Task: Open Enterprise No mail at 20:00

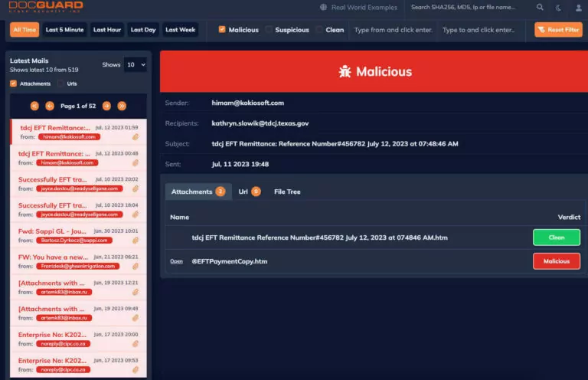Action: (78, 339)
